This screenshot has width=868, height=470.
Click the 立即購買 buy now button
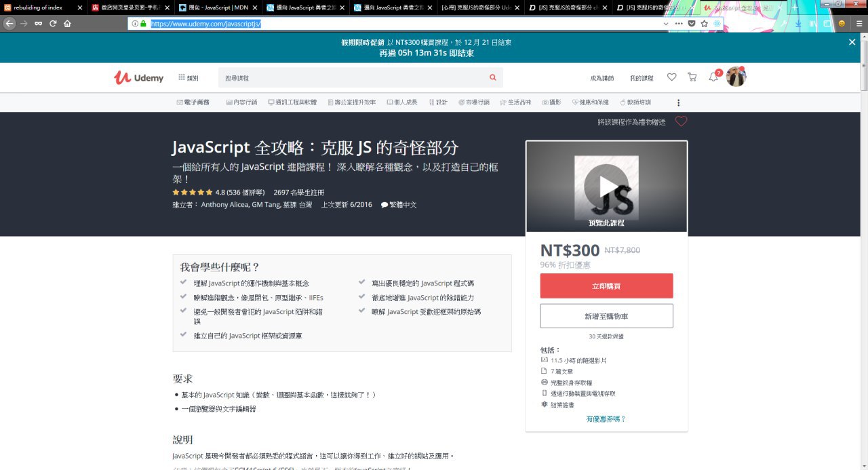[x=606, y=286]
